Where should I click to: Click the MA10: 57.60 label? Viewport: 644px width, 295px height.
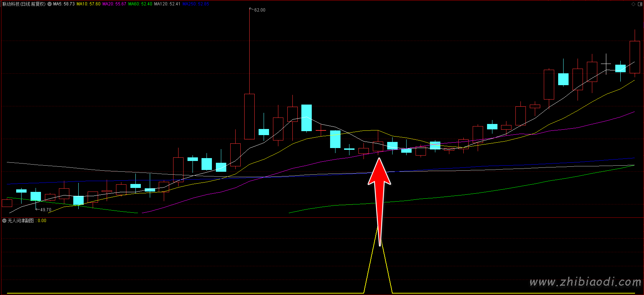click(88, 4)
